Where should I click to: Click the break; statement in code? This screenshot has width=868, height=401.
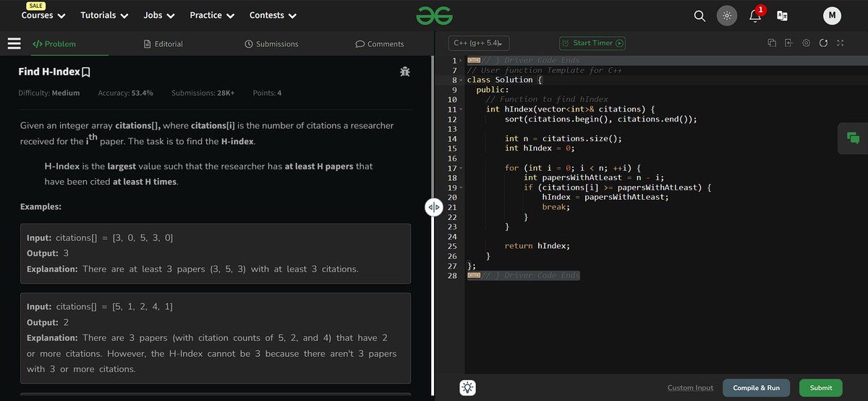pyautogui.click(x=556, y=207)
